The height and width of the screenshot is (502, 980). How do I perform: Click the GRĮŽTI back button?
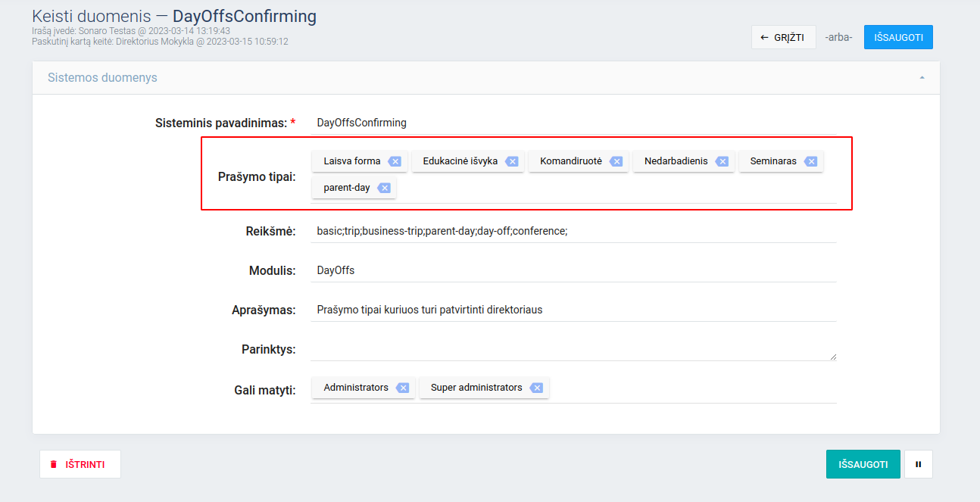coord(783,37)
